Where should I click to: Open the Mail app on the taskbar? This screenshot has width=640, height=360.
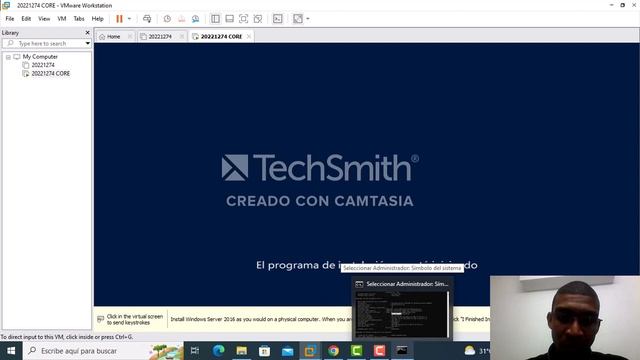pos(288,351)
